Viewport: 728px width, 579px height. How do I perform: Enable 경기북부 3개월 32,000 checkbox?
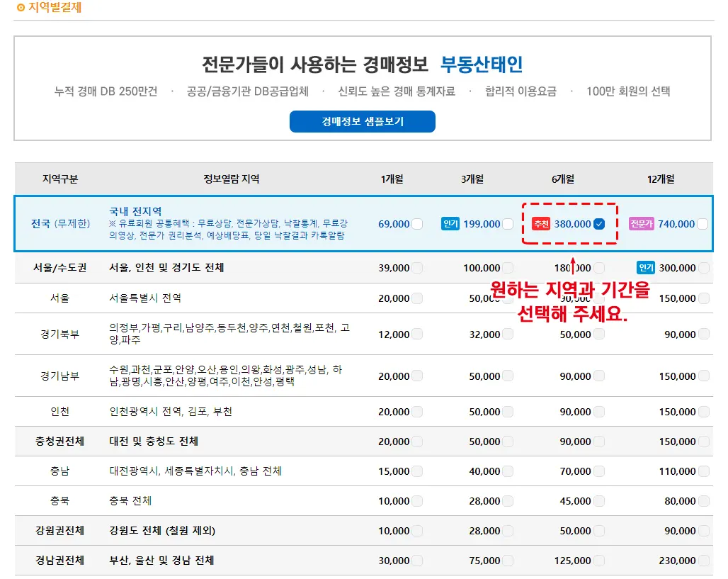[508, 335]
